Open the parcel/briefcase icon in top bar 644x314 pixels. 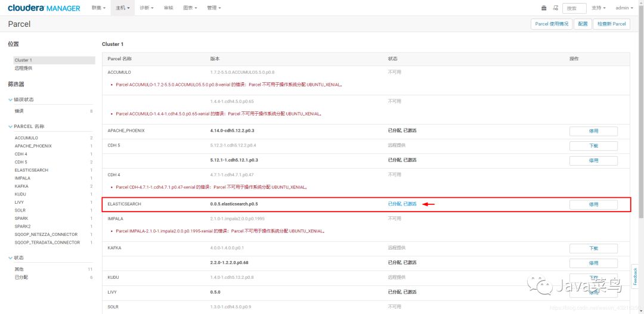(544, 8)
